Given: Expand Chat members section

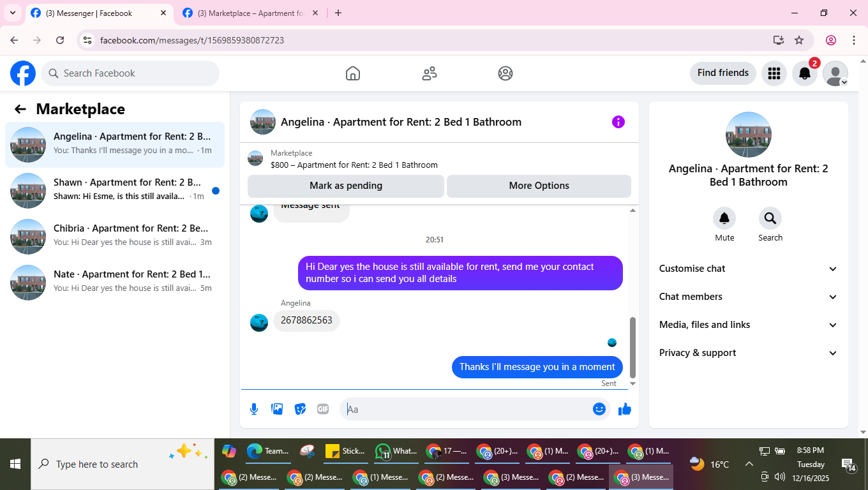Looking at the screenshot, I should [749, 297].
